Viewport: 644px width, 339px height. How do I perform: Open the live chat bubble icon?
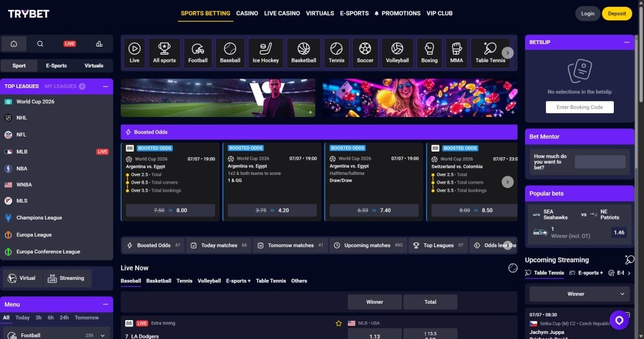point(619,320)
